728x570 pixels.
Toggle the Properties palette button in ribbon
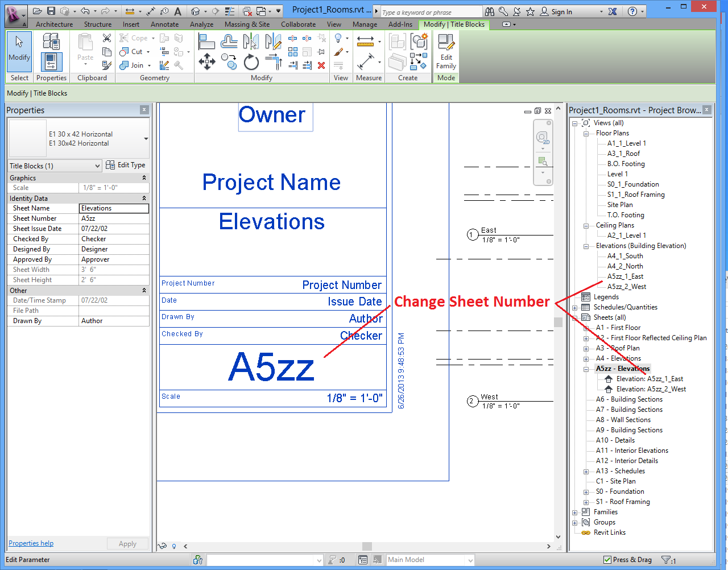[x=51, y=61]
